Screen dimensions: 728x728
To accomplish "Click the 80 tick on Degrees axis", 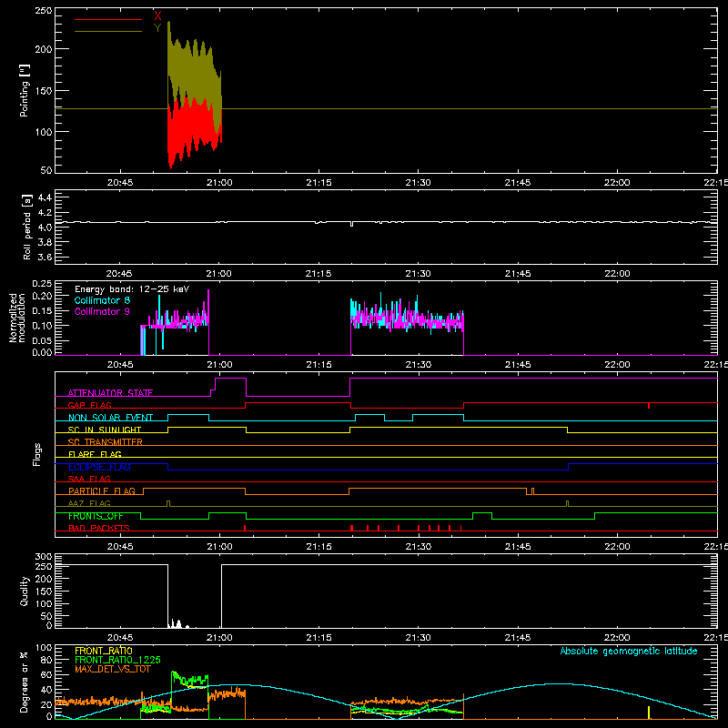I will click(x=46, y=660).
